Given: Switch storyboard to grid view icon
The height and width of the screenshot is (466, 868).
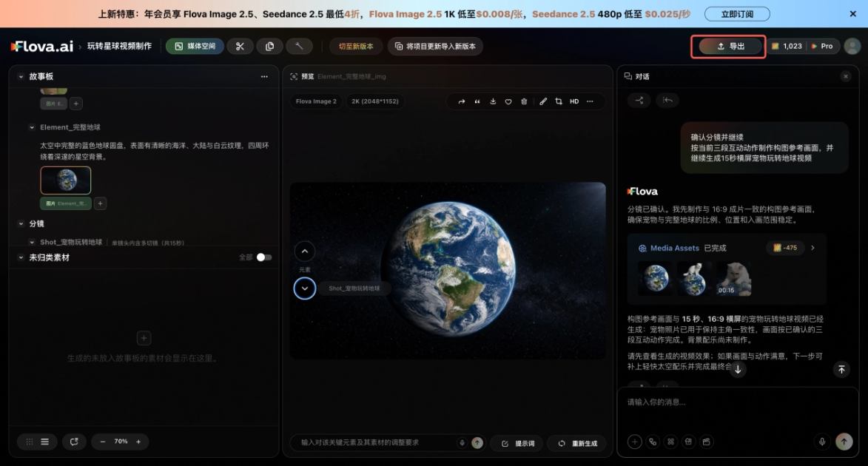Looking at the screenshot, I should 30,442.
